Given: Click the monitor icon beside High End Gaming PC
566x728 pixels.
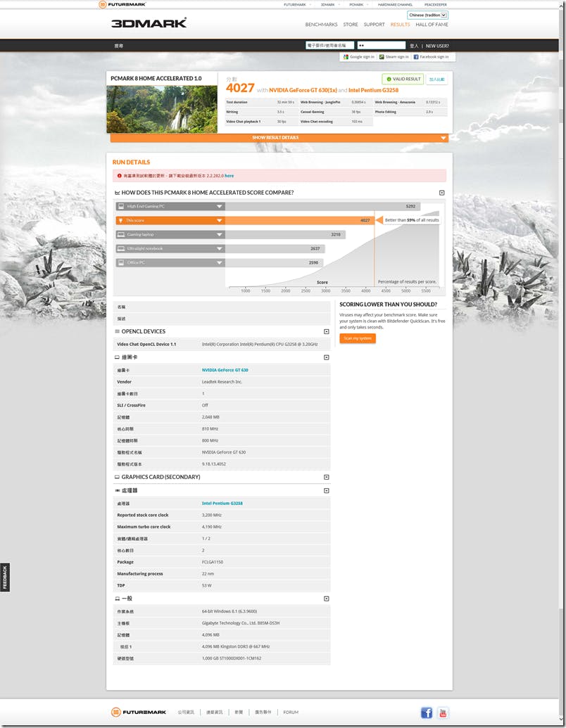Looking at the screenshot, I should pos(121,206).
